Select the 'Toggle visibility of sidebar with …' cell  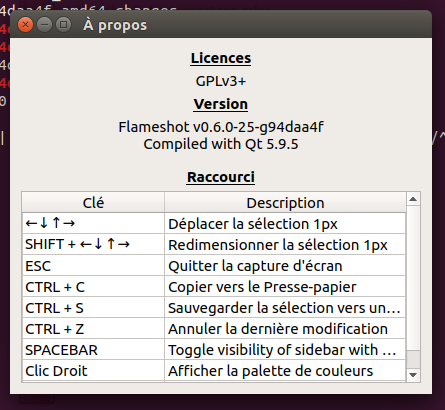coord(285,350)
